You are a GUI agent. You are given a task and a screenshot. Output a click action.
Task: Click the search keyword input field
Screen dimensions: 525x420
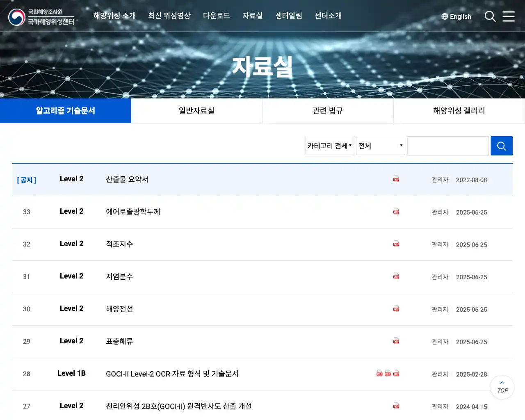(x=447, y=146)
